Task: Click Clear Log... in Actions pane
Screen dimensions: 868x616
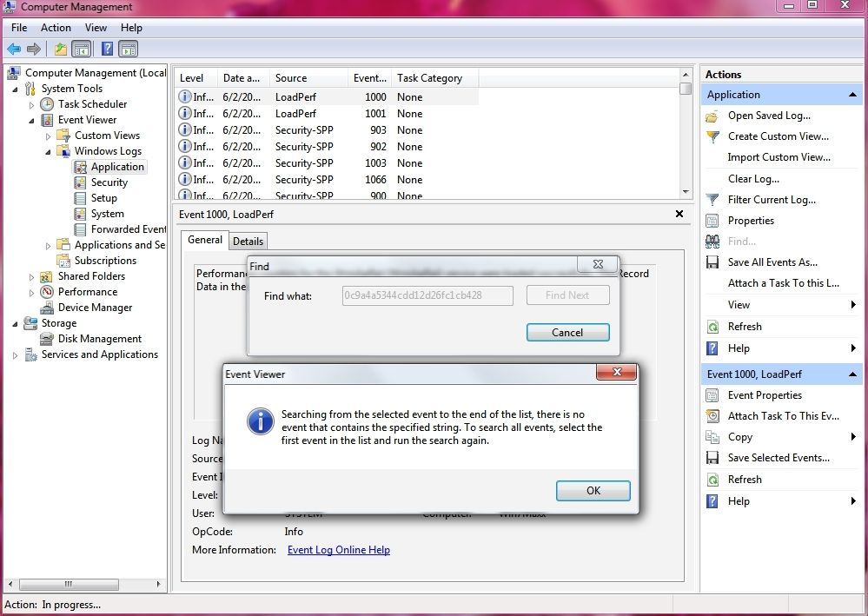Action: (753, 179)
